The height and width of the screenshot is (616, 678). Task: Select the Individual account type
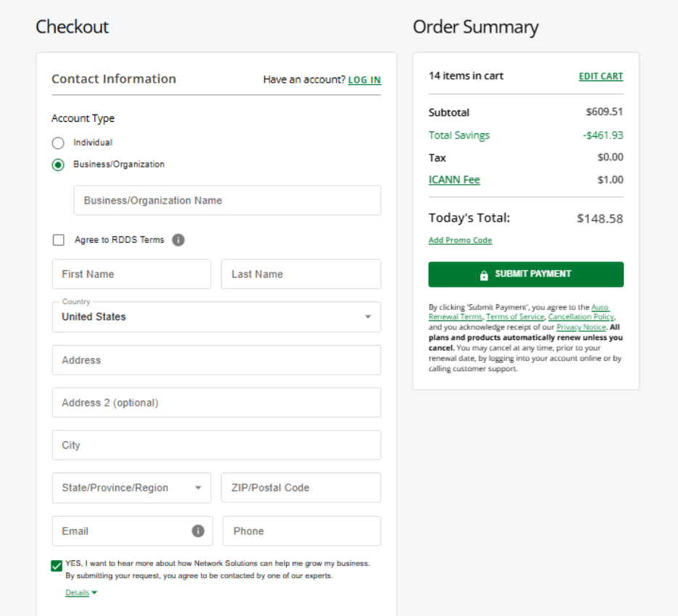58,143
